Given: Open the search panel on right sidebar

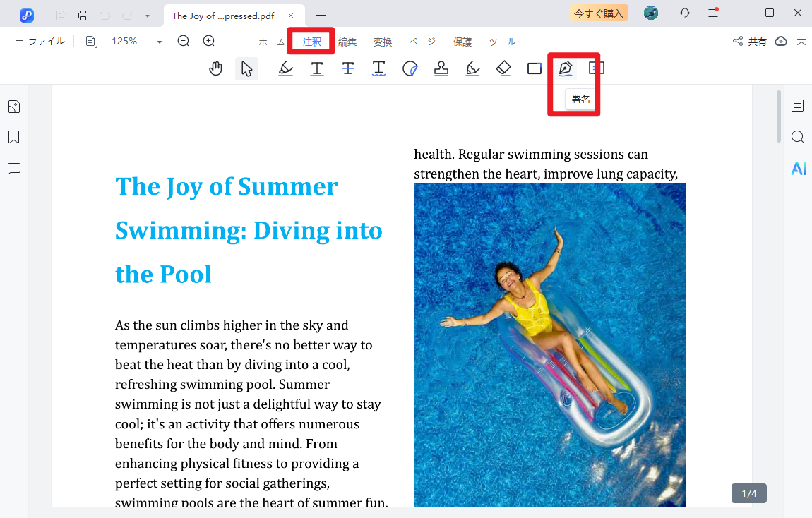Looking at the screenshot, I should pos(798,137).
